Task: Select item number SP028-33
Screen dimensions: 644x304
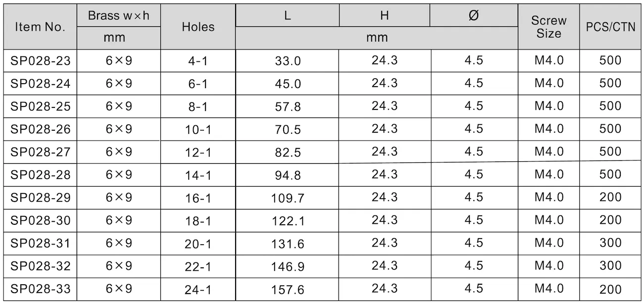Action: (40, 289)
